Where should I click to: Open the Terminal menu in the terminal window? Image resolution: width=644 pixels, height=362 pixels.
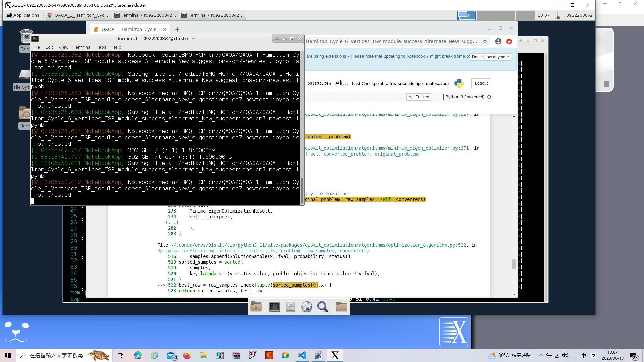[x=83, y=47]
